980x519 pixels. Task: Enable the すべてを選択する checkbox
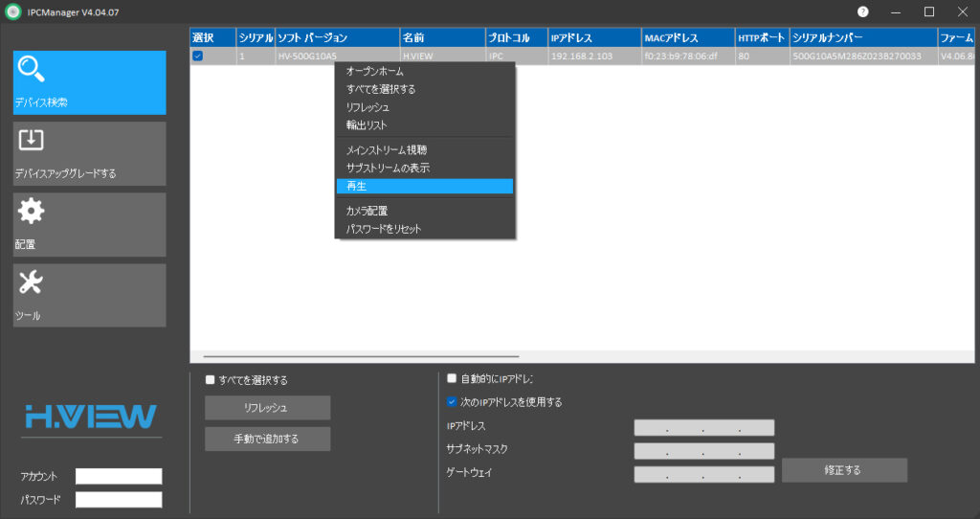pyautogui.click(x=211, y=380)
